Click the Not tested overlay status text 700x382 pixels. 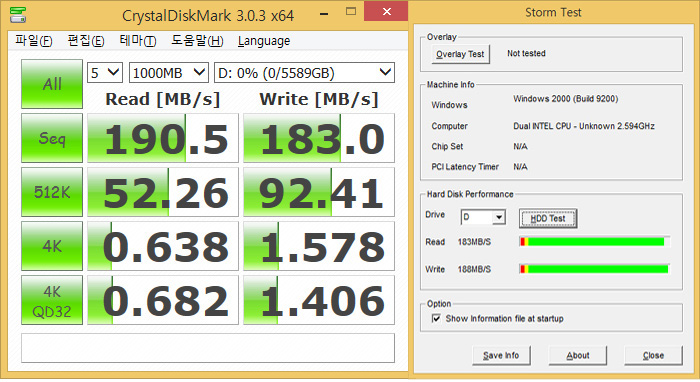[x=526, y=53]
